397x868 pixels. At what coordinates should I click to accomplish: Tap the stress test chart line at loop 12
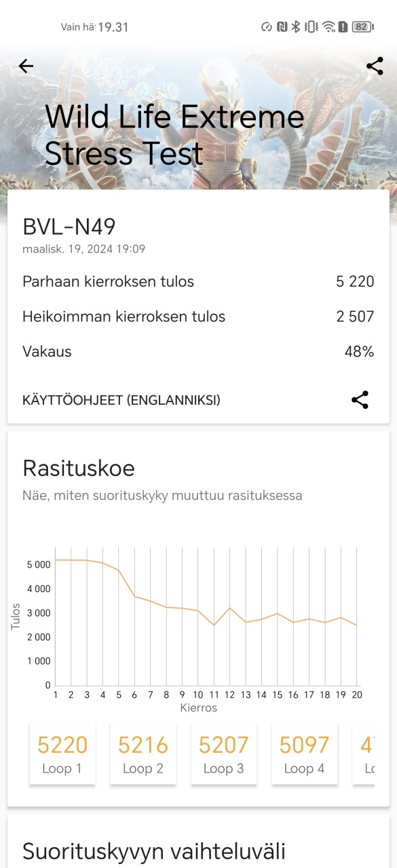230,608
